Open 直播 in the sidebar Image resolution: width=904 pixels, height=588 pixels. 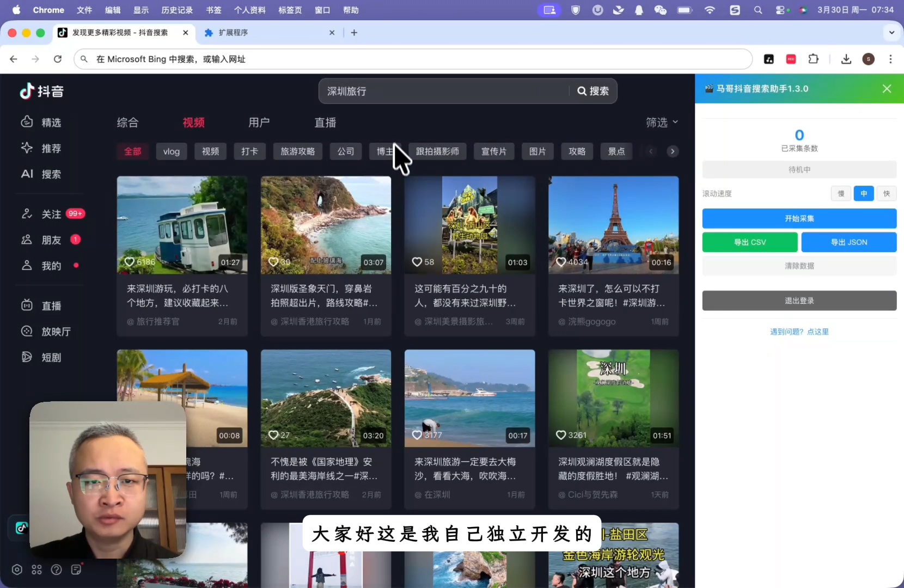(x=41, y=305)
